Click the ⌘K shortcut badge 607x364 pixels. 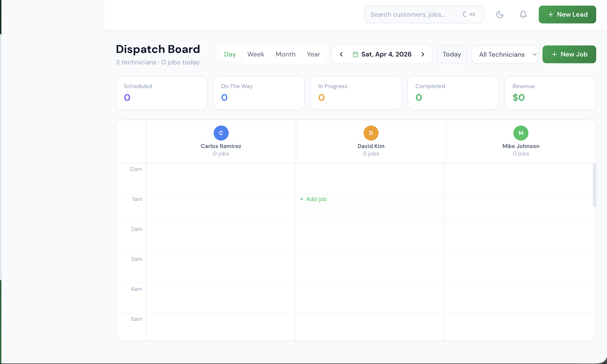tap(472, 15)
